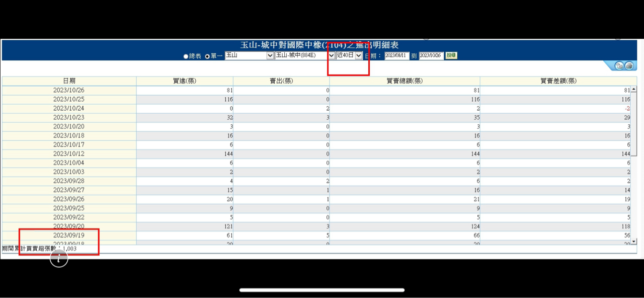Viewport: 644px width, 298px height.
Task: Click the 買賣總額 value 124 in 2023/09/20 row
Action: point(475,227)
